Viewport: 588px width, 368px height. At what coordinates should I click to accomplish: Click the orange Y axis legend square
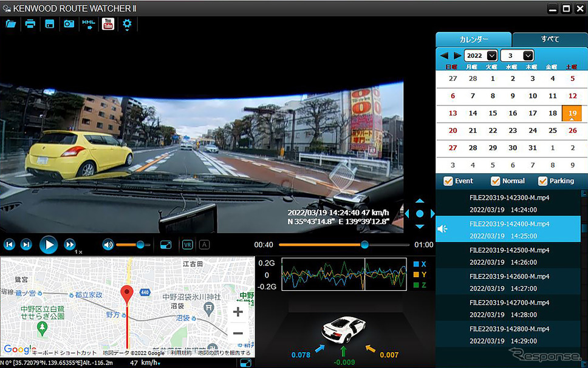(416, 274)
